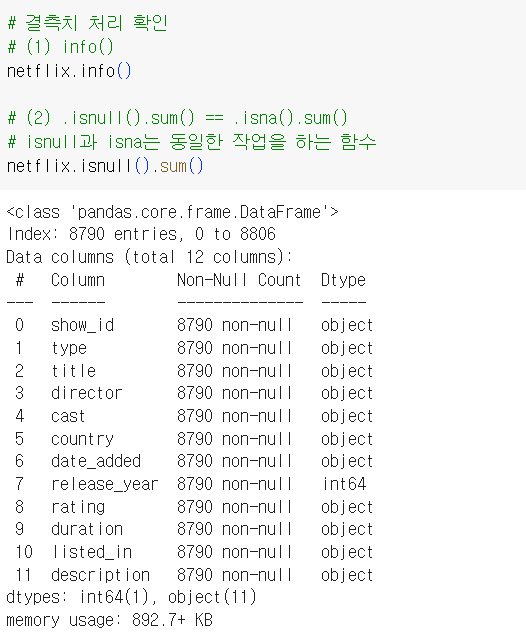Click '8790 non-null' in the country row
This screenshot has width=526, height=633.
click(x=234, y=439)
